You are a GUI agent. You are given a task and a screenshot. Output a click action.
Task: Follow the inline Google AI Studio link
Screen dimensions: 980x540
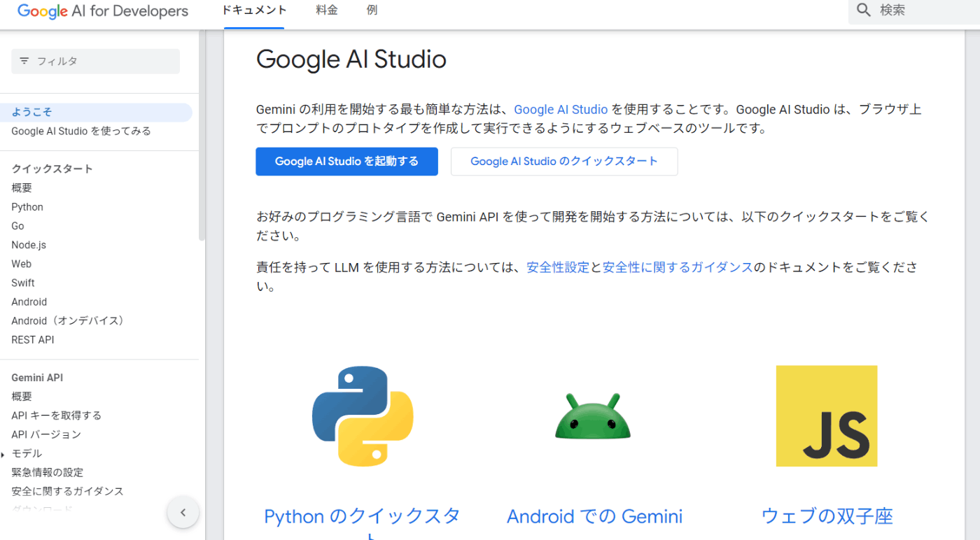pos(561,110)
